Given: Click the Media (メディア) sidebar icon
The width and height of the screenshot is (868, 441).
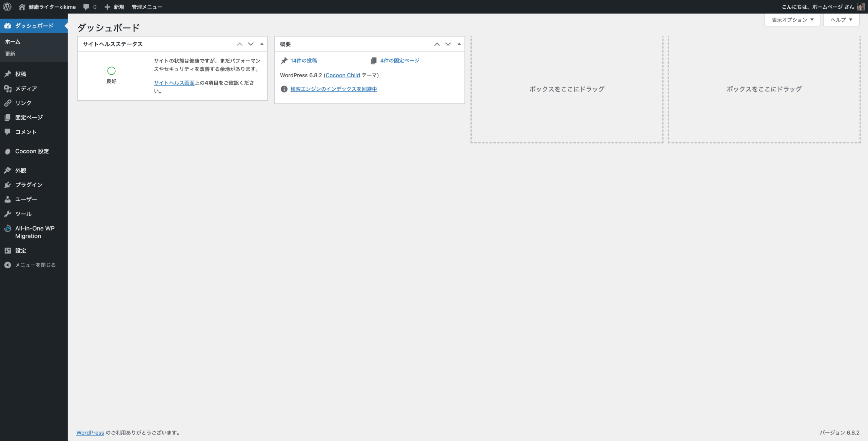Looking at the screenshot, I should click(x=7, y=89).
